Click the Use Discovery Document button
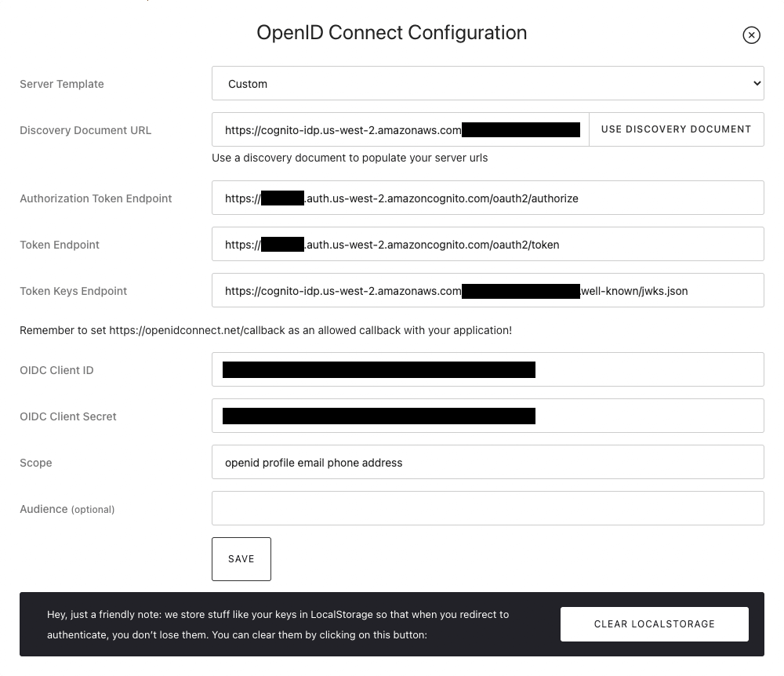Image resolution: width=784 pixels, height=676 pixels. click(x=676, y=129)
